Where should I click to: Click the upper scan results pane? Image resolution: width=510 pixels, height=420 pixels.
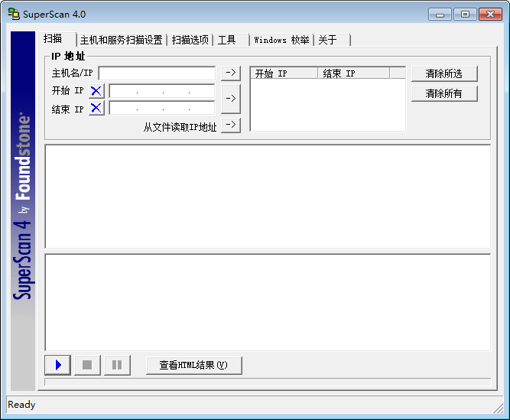(268, 197)
